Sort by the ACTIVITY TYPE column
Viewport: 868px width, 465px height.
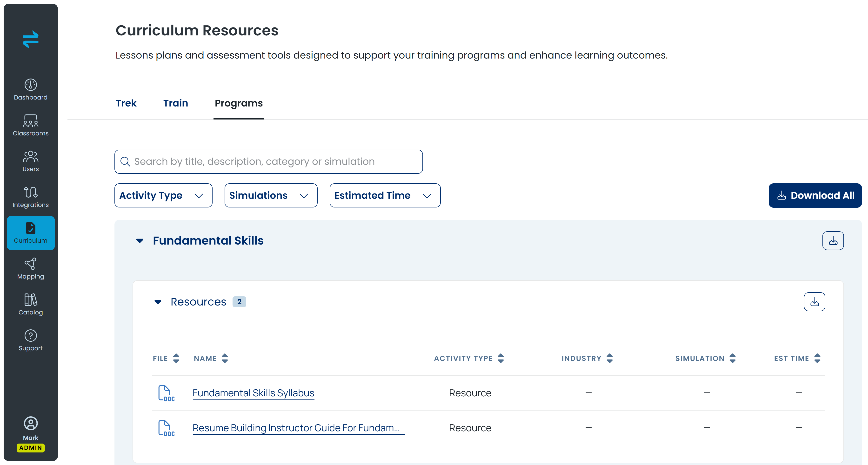[501, 358]
